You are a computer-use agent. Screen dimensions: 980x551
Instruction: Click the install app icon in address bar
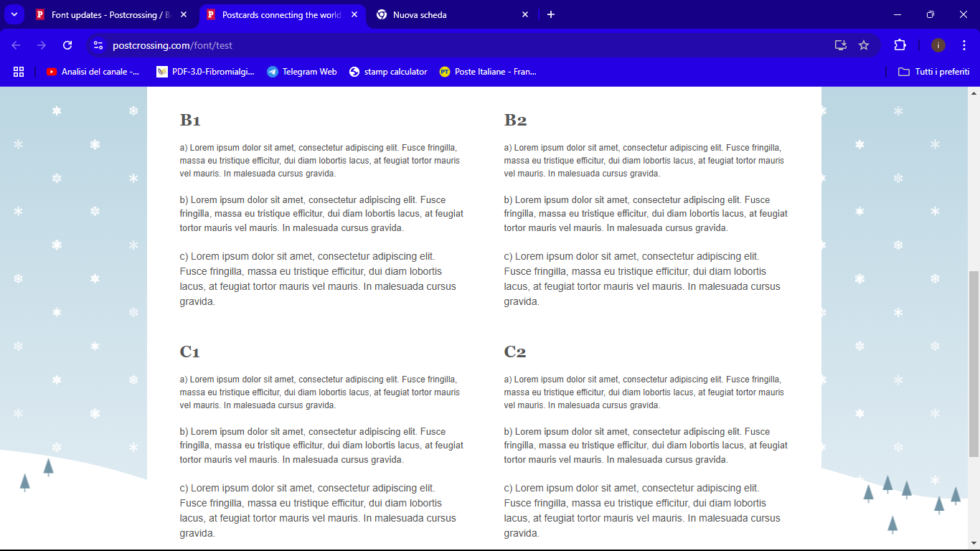tap(841, 45)
